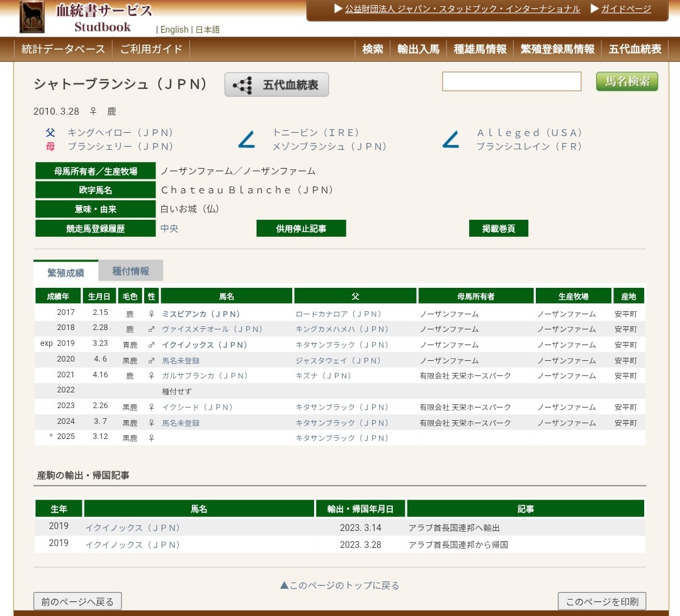Screen dimensions: 680x616
Task: Click the pedigree arrow icon beside Alleged
Action: point(451,139)
